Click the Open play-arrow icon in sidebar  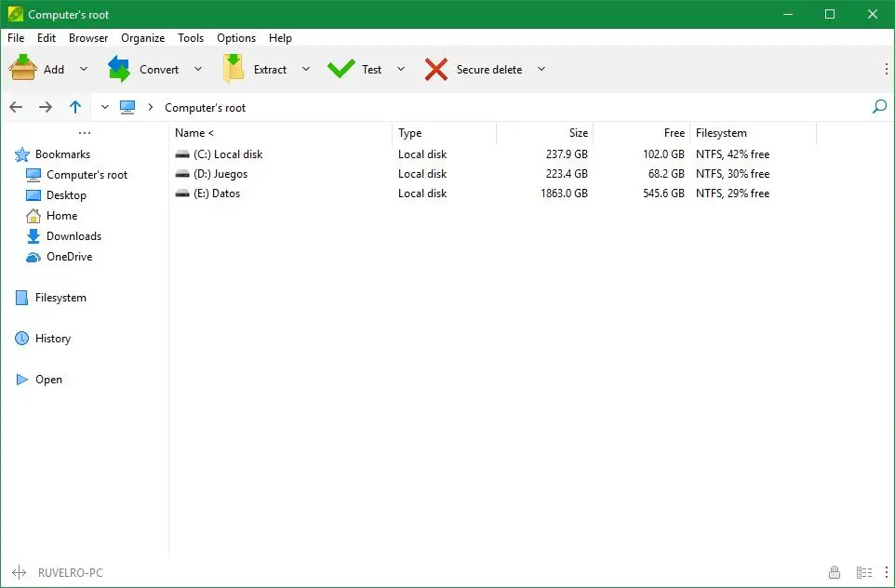[x=21, y=380]
